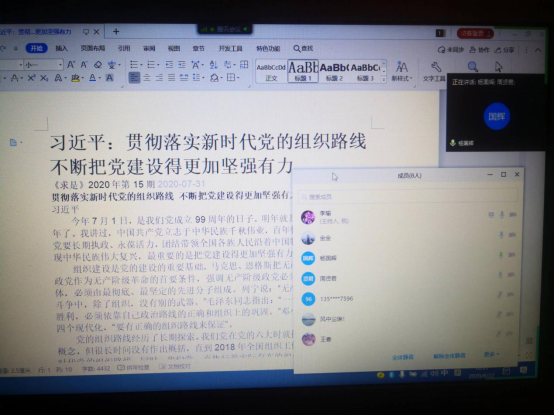This screenshot has width=554, height=416.
Task: Click the increase font size icon
Action: coord(71,65)
